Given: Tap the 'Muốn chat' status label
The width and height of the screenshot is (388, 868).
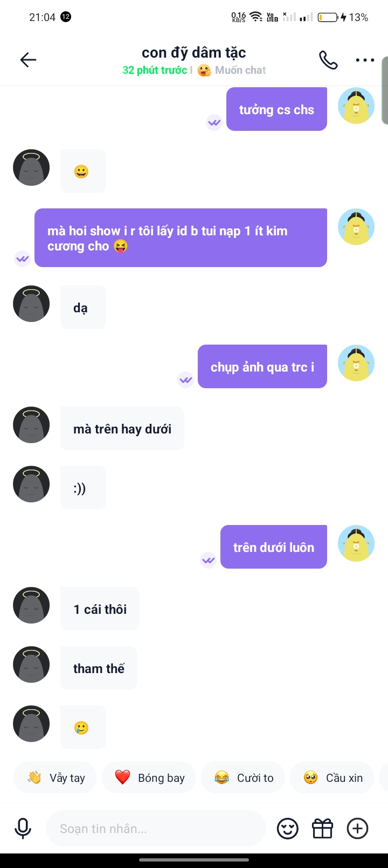Looking at the screenshot, I should coord(240,70).
